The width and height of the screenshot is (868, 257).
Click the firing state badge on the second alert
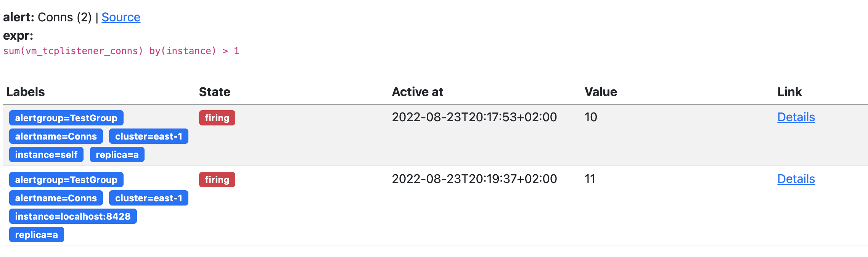click(x=217, y=179)
